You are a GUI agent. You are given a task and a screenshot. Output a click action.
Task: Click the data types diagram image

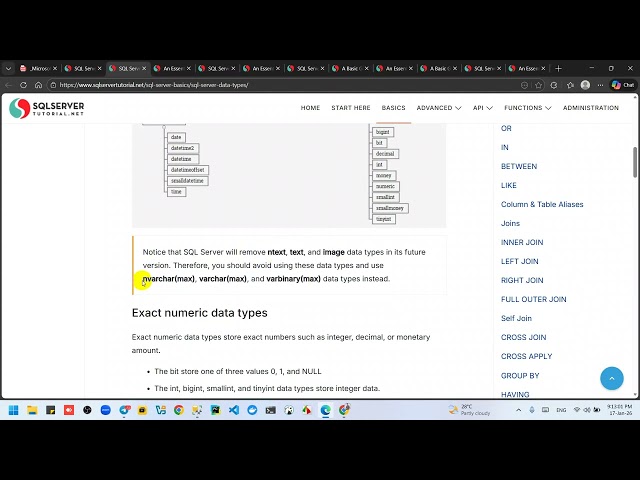(x=289, y=175)
